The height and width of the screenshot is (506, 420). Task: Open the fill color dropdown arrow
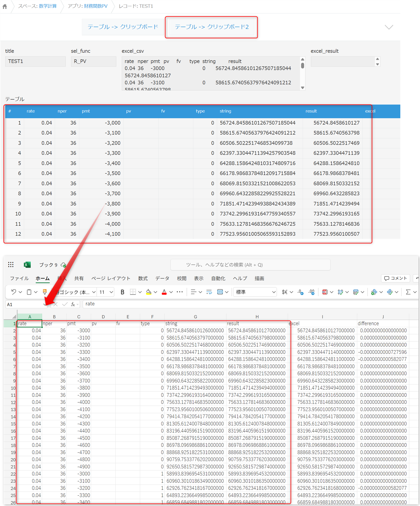click(155, 292)
